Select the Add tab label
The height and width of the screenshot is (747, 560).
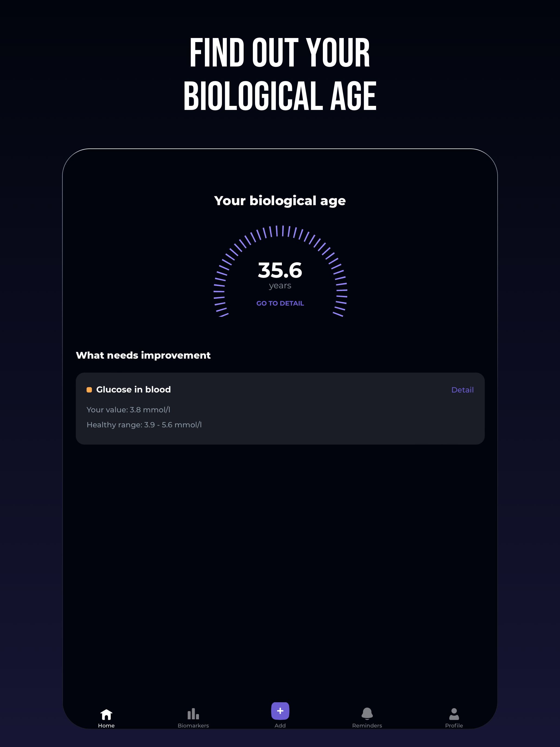coord(280,725)
